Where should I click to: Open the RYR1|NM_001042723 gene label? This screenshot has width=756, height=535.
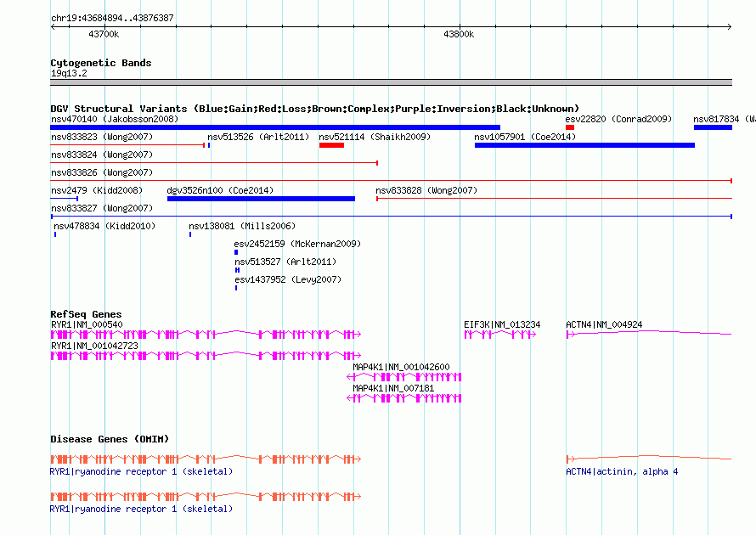(x=94, y=346)
